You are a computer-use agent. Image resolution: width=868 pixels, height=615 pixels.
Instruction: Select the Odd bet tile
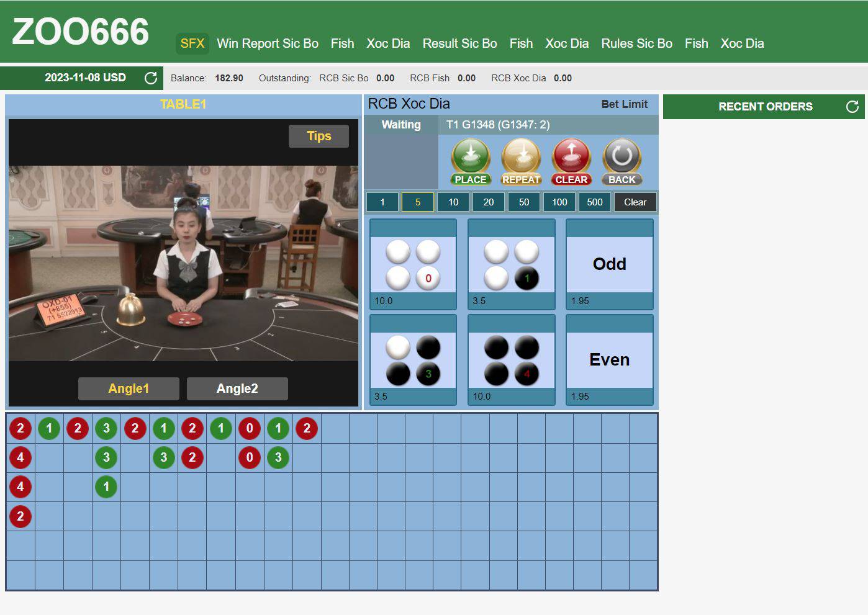click(609, 264)
